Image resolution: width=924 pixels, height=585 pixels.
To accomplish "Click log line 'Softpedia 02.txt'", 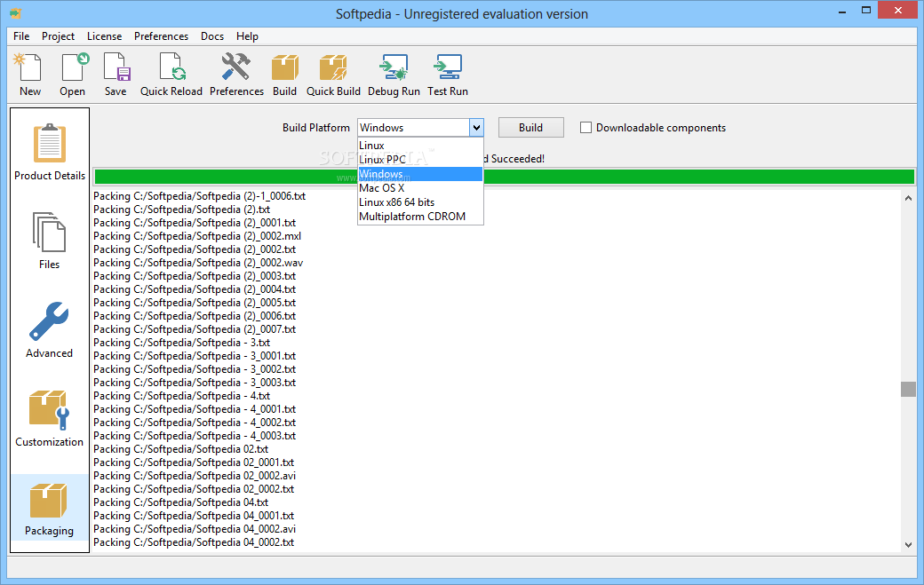I will pyautogui.click(x=181, y=449).
